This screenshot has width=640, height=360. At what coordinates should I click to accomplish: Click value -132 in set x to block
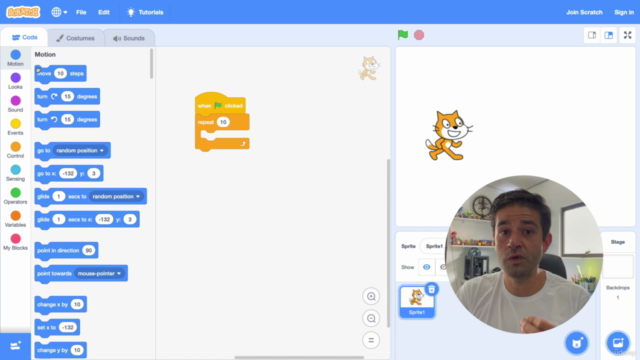point(68,327)
